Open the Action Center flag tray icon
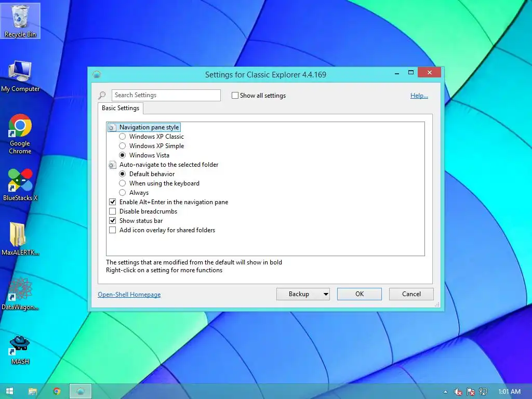Viewport: 532px width, 399px height. (x=471, y=392)
